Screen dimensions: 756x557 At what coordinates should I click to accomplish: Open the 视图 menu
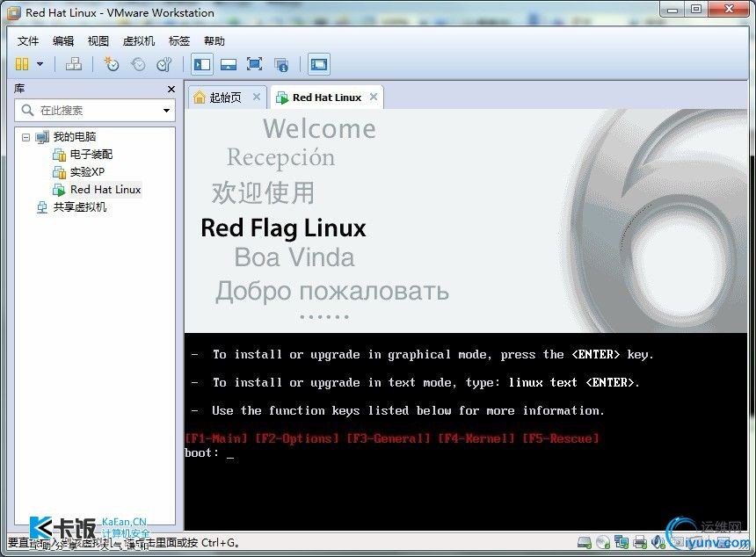coord(98,41)
